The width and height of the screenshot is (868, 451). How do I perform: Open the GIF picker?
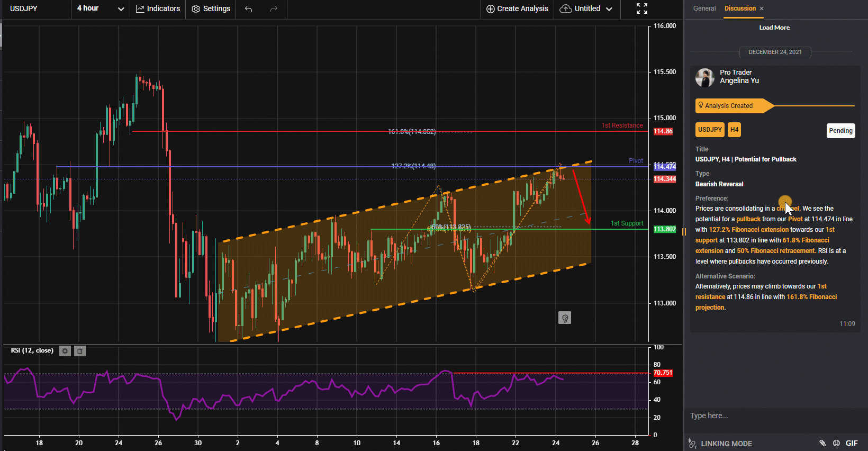852,444
